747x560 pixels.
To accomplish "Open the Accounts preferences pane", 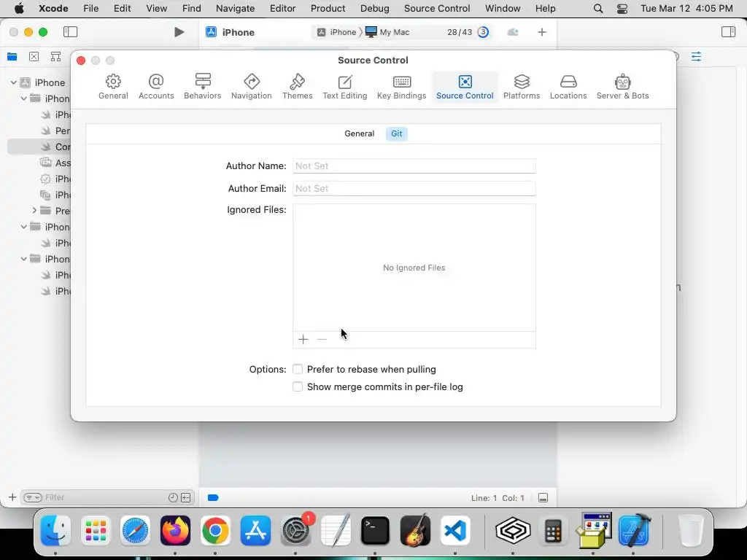I will click(156, 87).
